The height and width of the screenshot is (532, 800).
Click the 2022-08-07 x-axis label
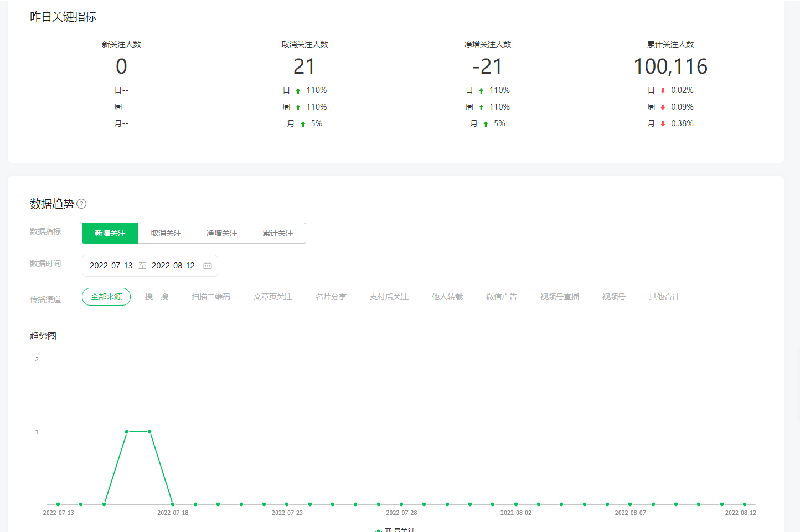click(631, 513)
